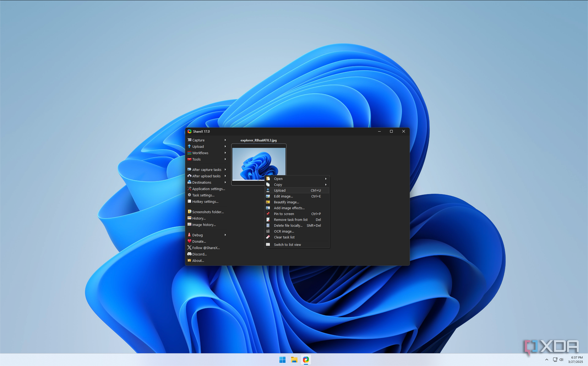
Task: Click the Discord logo icon
Action: coord(189,254)
